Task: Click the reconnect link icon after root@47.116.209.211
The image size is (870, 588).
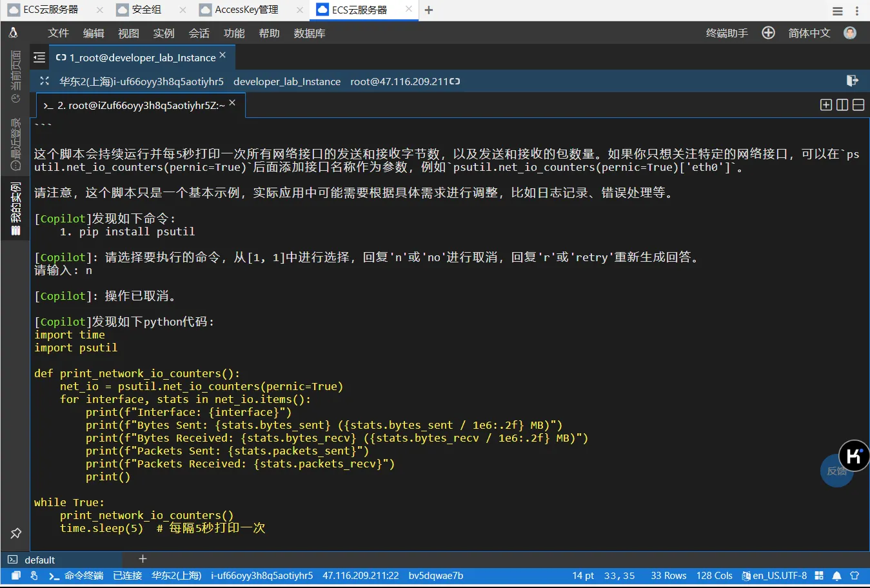Action: 455,81
